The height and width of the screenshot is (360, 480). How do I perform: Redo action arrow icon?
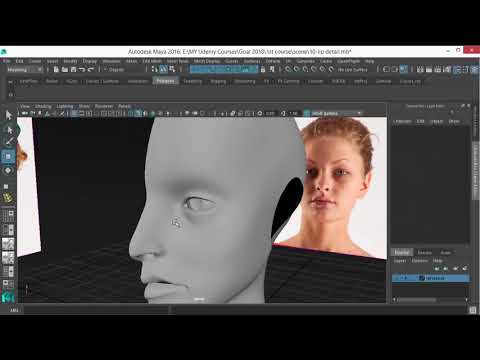coord(91,69)
